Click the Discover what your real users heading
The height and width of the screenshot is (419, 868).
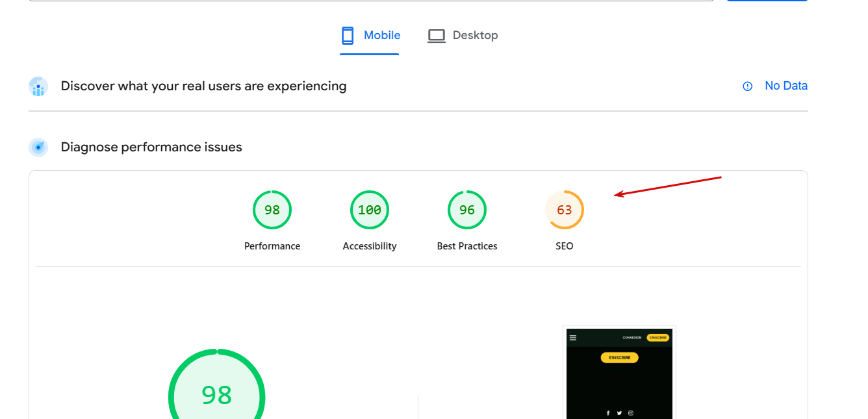click(x=203, y=86)
